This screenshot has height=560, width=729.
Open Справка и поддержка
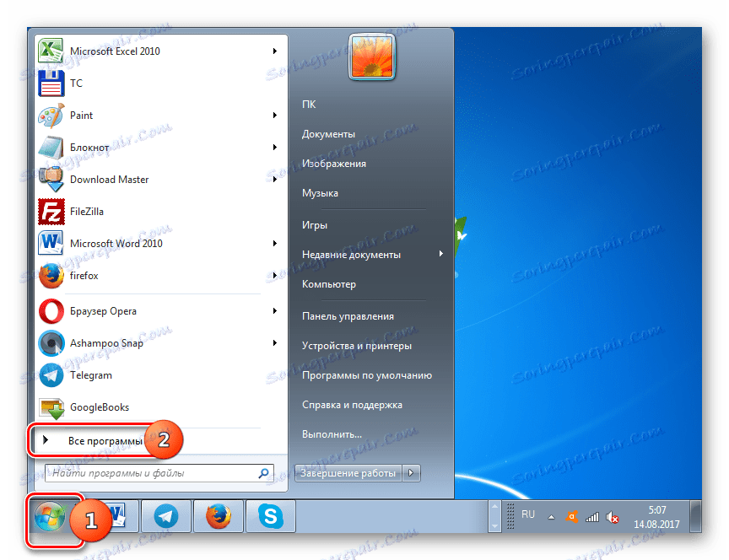point(352,405)
